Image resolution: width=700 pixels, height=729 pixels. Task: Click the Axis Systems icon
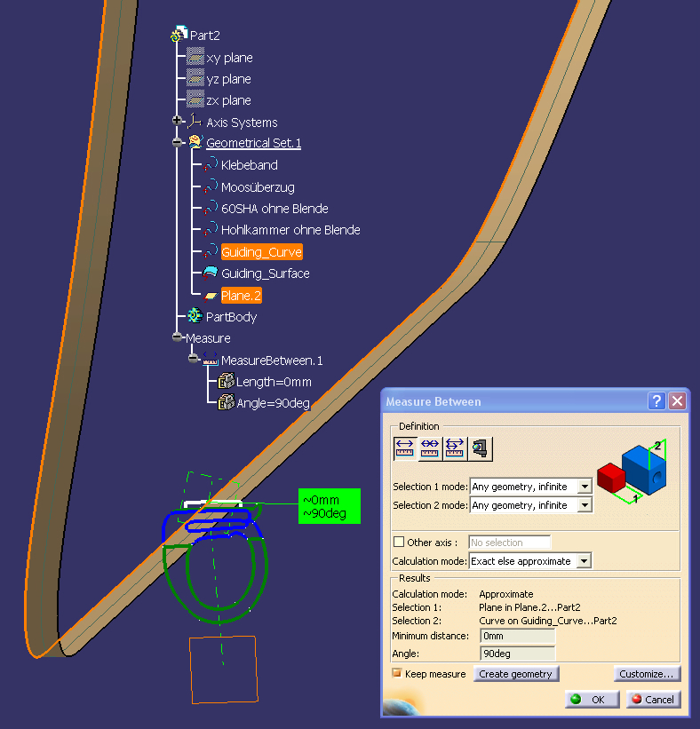click(195, 122)
